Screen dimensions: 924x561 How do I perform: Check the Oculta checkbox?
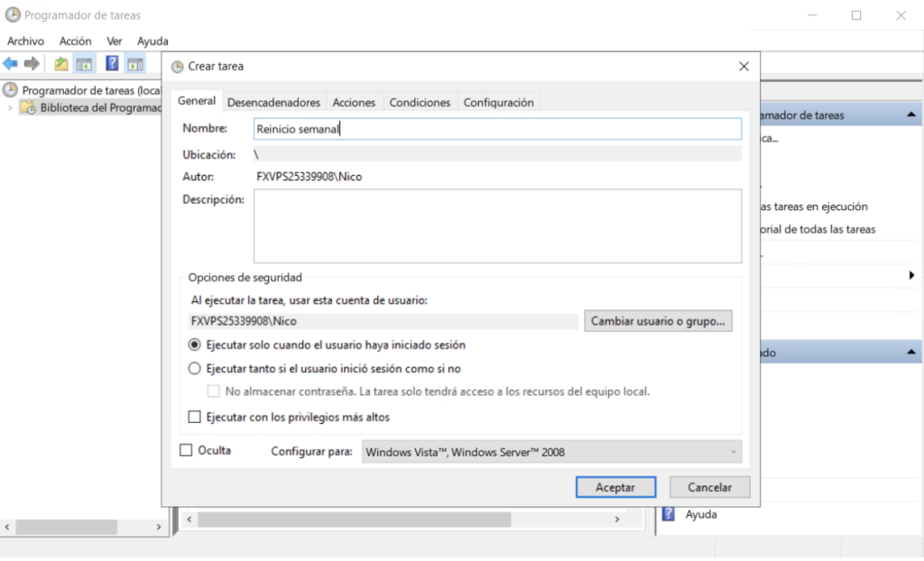(x=187, y=450)
